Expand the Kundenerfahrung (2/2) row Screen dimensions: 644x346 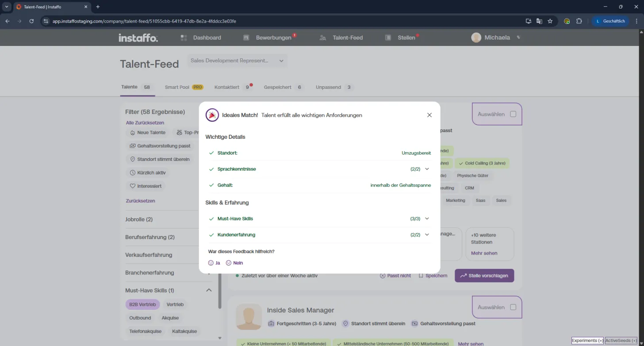(319, 235)
